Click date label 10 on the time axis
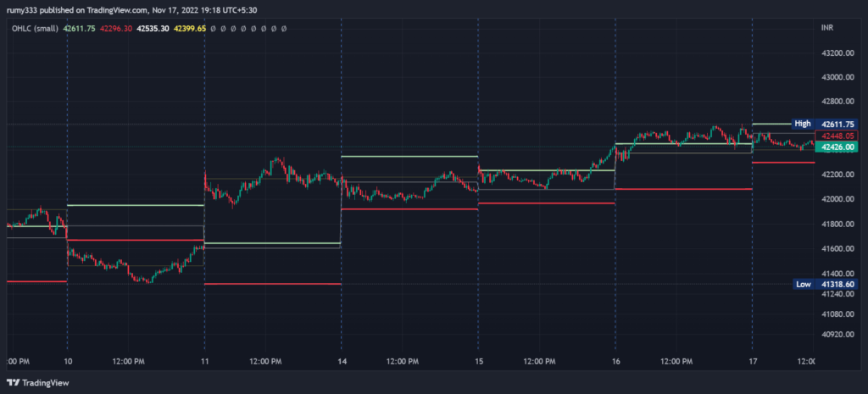The image size is (868, 394). tap(68, 361)
